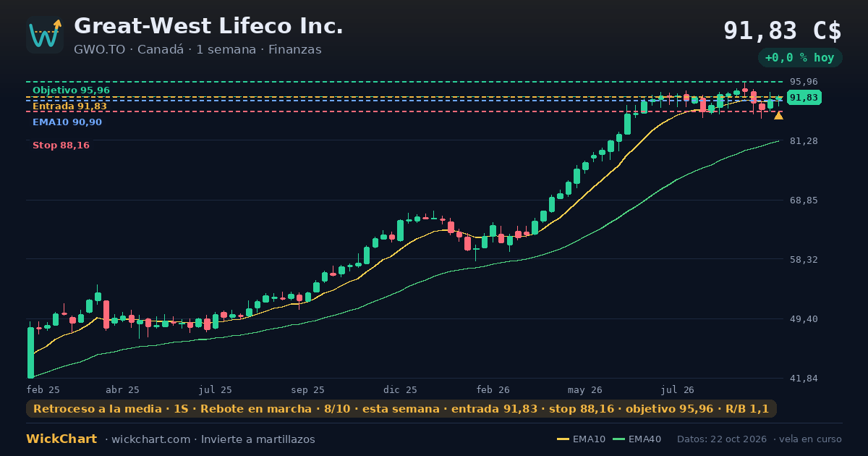
Task: Click the Datos: 22 oct 2026 footer text
Action: (722, 439)
